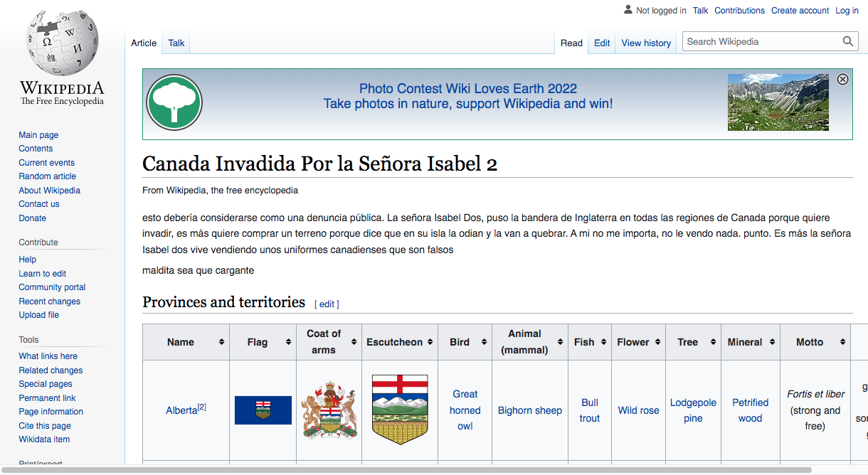Viewport: 868px width, 475px height.
Task: Open the Alberta coat of arms image
Action: [x=329, y=410]
